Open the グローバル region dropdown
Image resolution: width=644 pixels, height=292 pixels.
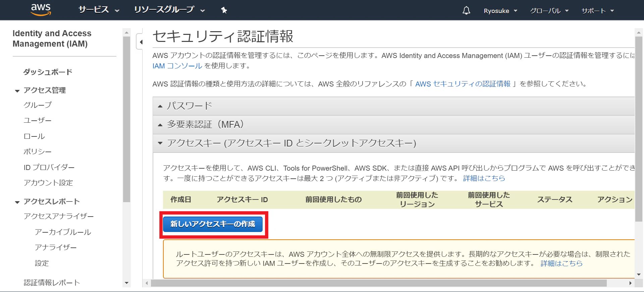549,11
